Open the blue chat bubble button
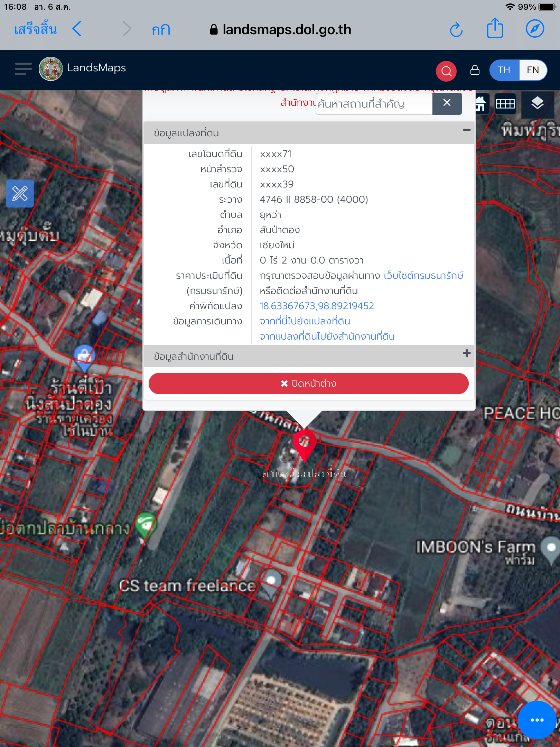The image size is (560, 747). point(537,720)
